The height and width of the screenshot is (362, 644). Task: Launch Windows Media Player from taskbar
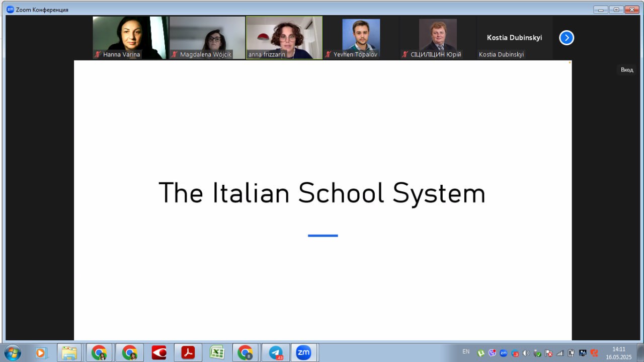click(x=41, y=353)
